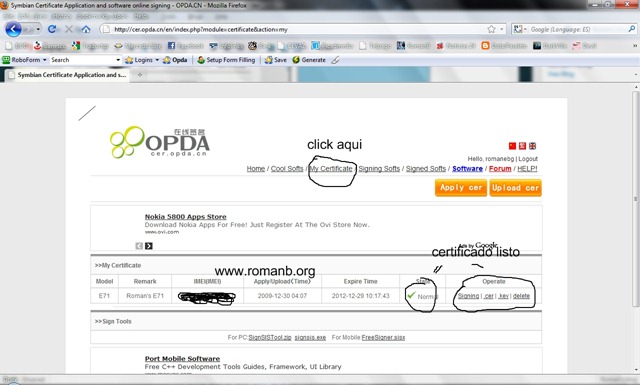
Task: Click the apply time 2009-12-30 04:07
Action: click(282, 296)
